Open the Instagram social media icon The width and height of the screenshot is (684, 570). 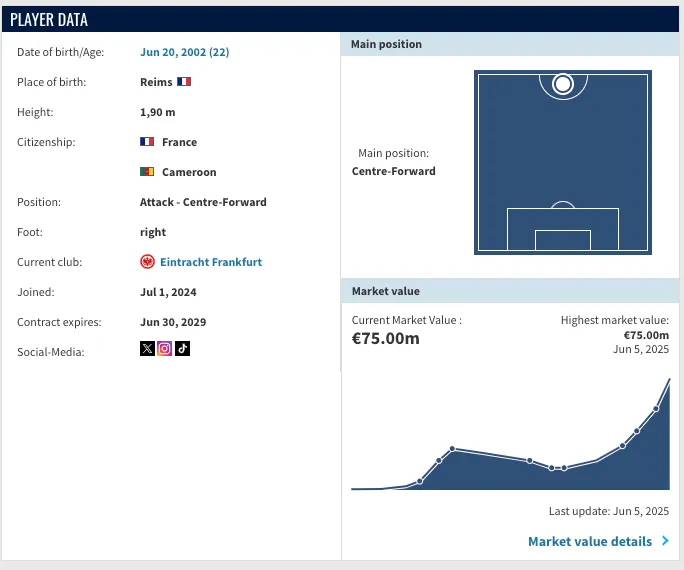(x=165, y=349)
